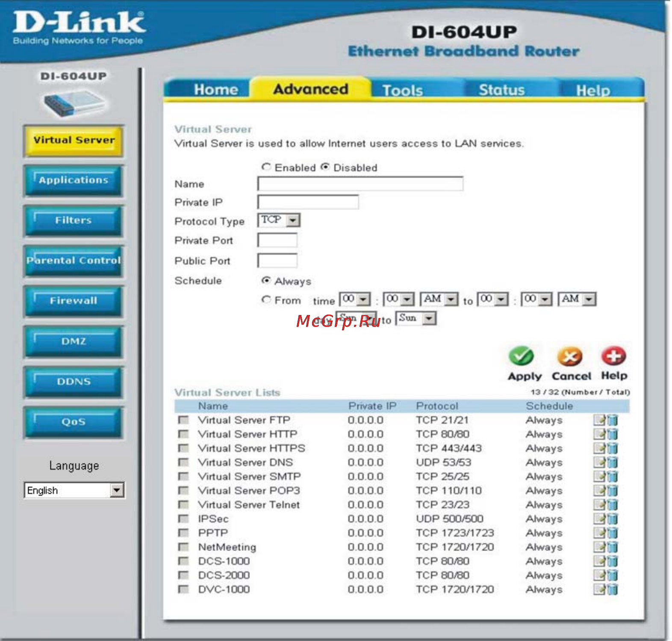Open the start minute dropdown
672x641 pixels.
(398, 299)
